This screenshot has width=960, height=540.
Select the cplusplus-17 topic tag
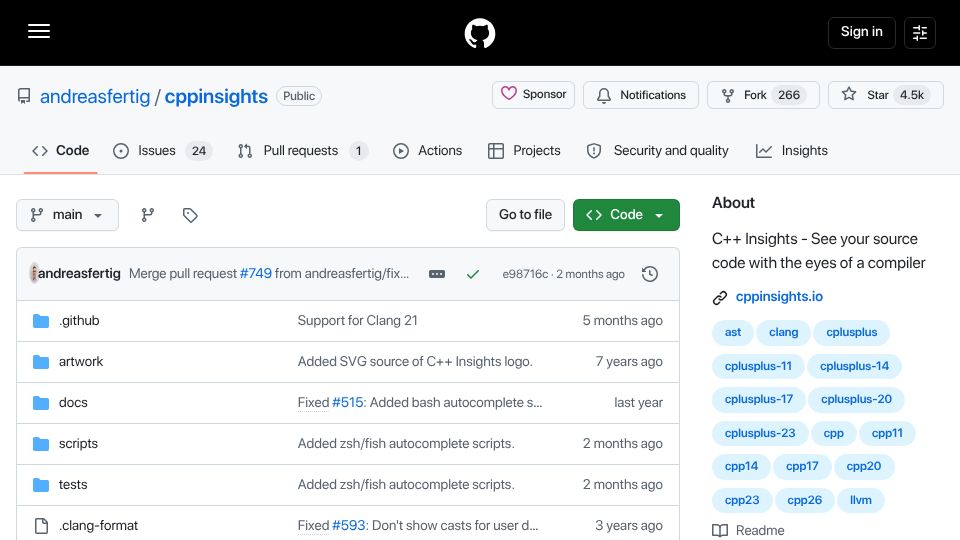[759, 399]
